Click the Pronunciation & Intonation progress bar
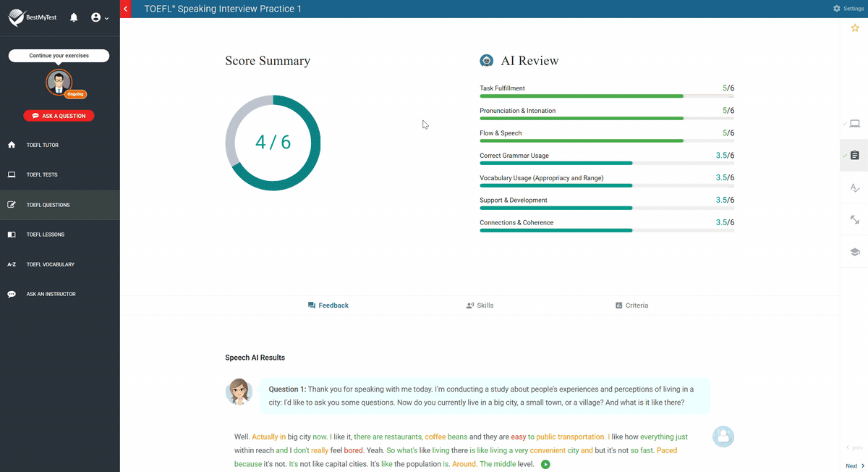The height and width of the screenshot is (472, 868). (607, 118)
